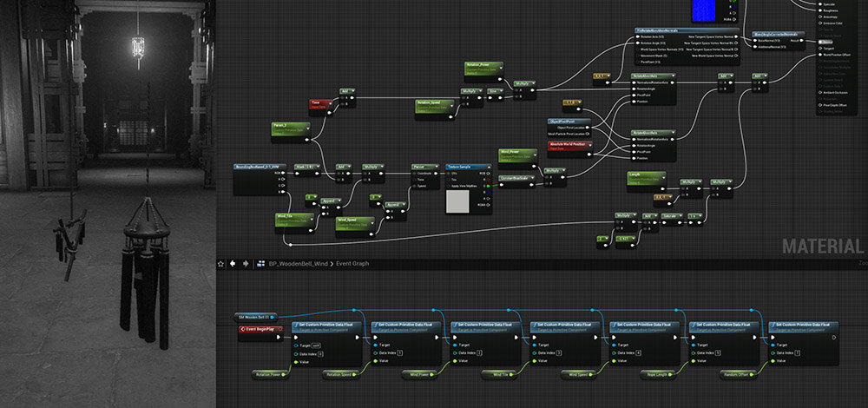Click the Rotation Power variable output pin

click(x=284, y=374)
